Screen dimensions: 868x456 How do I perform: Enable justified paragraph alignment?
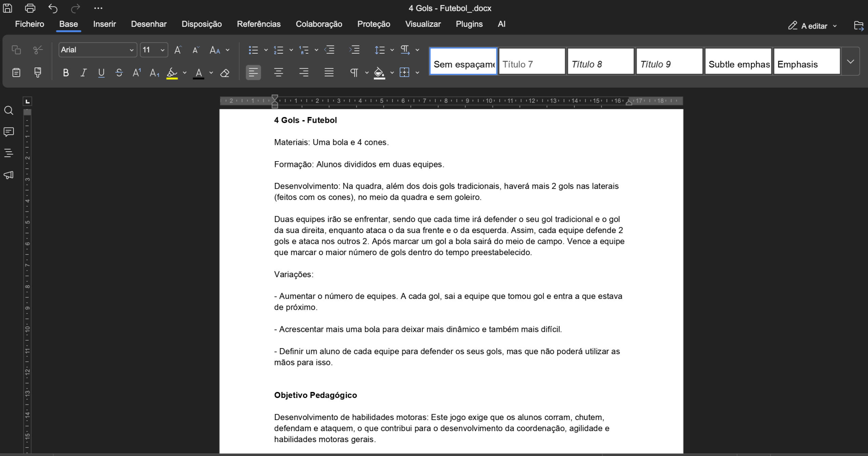coord(329,73)
